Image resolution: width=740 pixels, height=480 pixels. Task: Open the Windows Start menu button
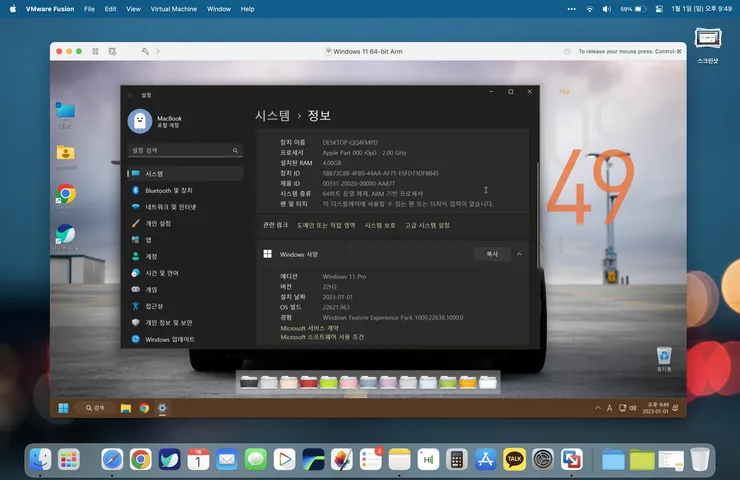click(x=63, y=408)
